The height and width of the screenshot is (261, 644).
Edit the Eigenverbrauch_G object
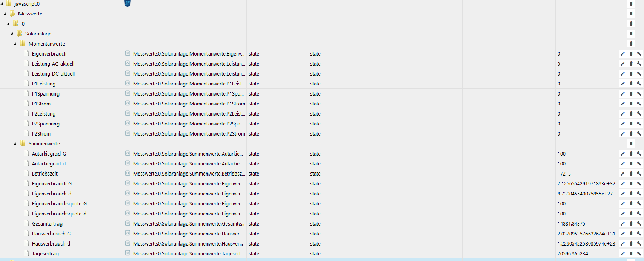[622, 183]
